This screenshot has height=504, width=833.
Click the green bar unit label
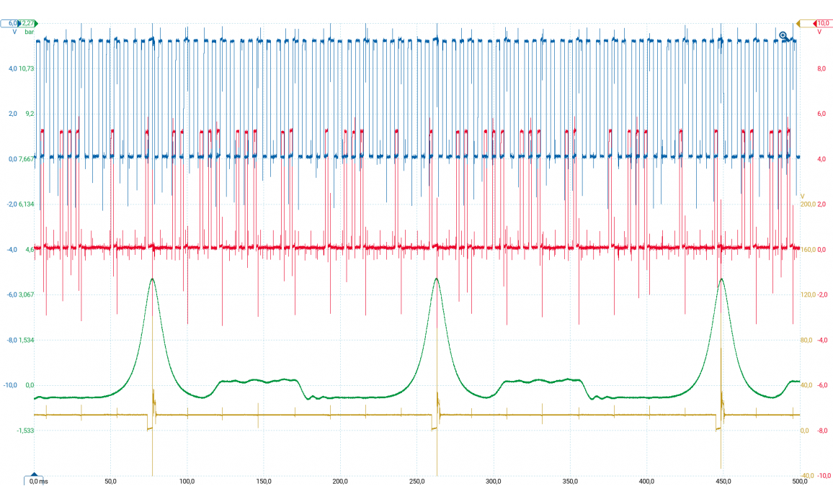pos(30,32)
